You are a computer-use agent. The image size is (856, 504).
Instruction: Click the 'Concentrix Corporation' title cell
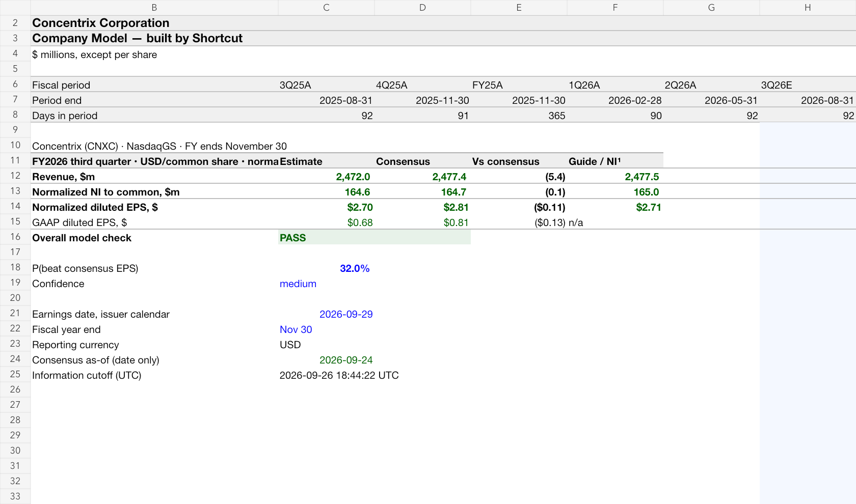154,23
